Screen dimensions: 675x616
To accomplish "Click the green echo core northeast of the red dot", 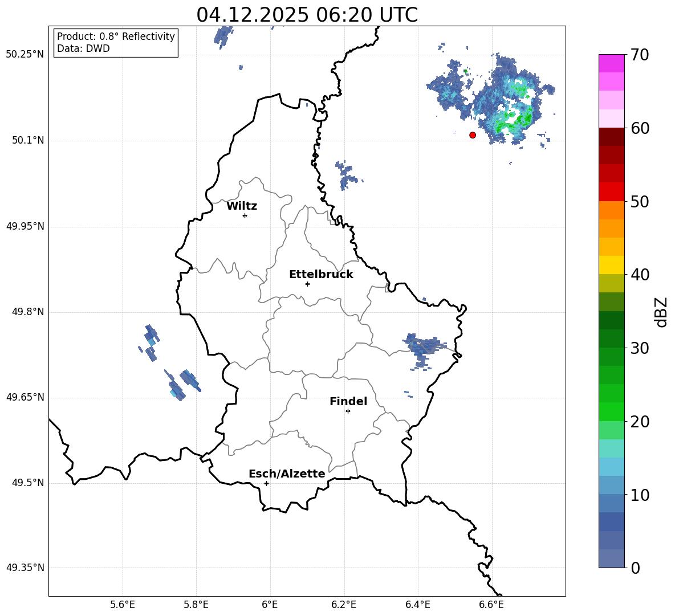I will point(515,119).
